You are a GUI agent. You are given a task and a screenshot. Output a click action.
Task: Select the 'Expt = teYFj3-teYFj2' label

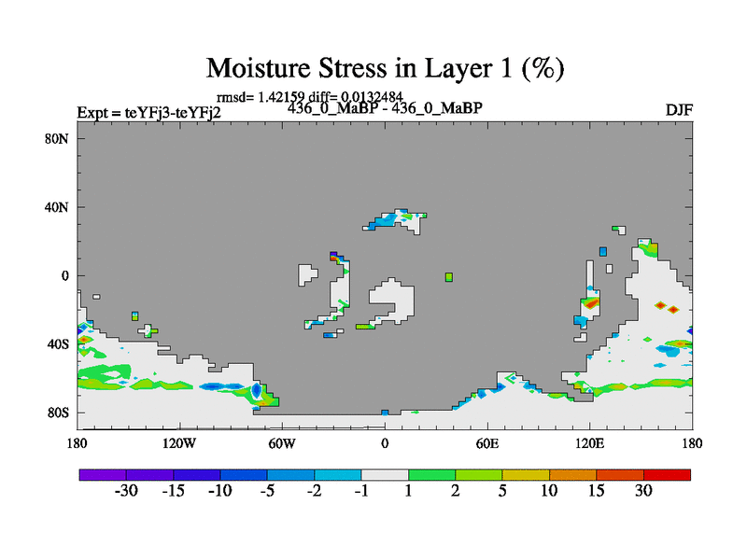[148, 113]
